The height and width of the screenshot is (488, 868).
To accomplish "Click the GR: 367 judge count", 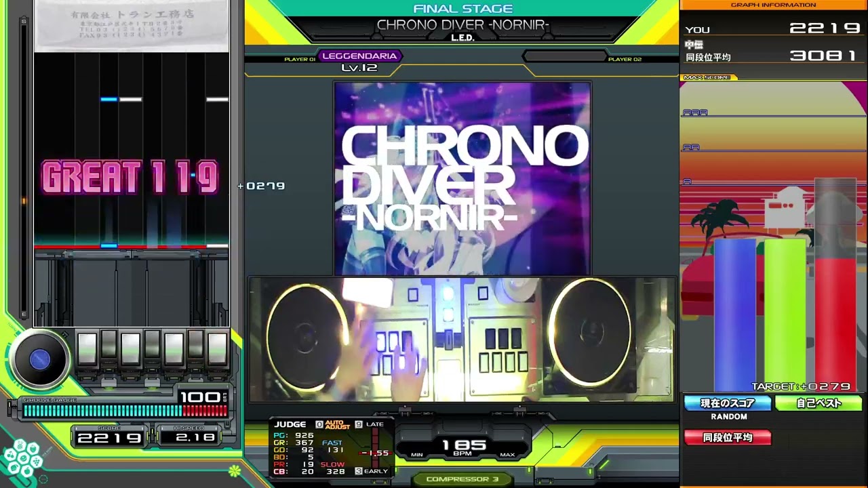I will pos(294,443).
